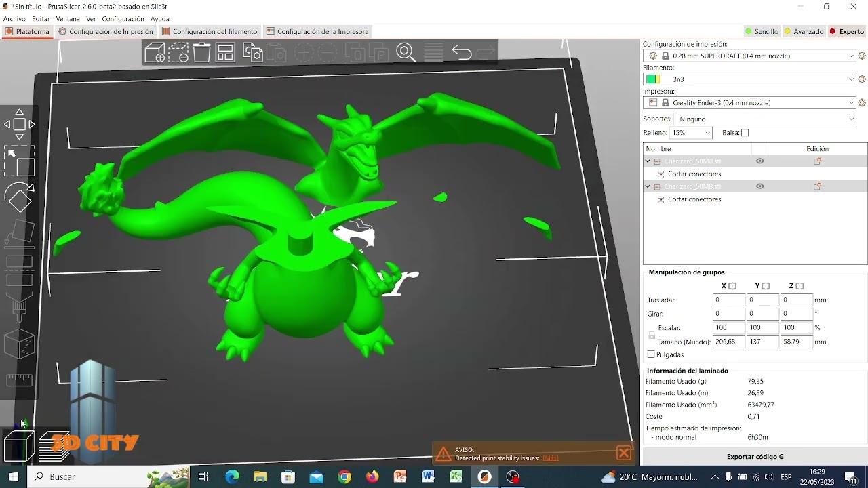Open the Filamento preset dropdown
Screen dimensions: 868x488
[749, 79]
